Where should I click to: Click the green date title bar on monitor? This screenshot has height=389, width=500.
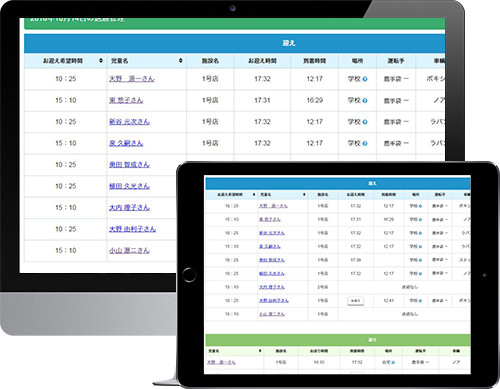click(x=235, y=23)
